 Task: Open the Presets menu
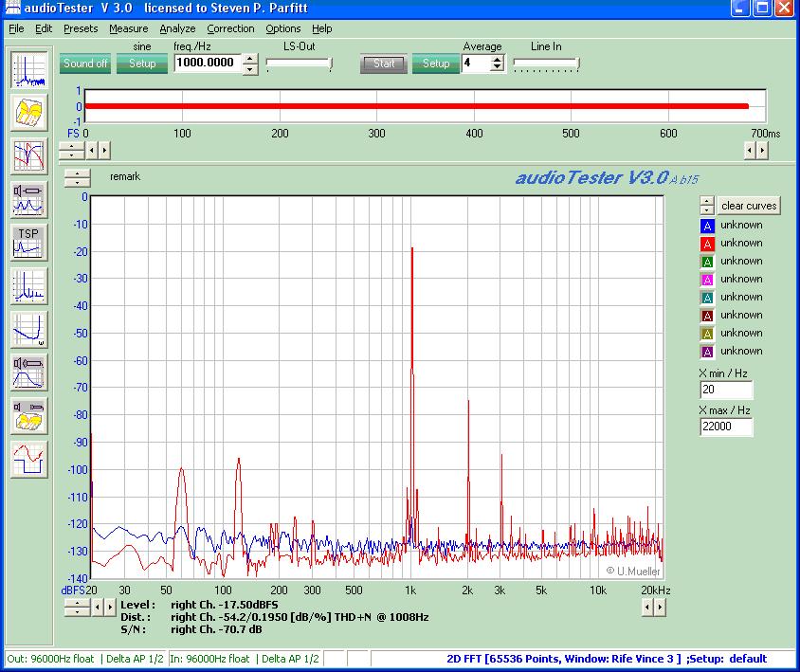pyautogui.click(x=81, y=28)
